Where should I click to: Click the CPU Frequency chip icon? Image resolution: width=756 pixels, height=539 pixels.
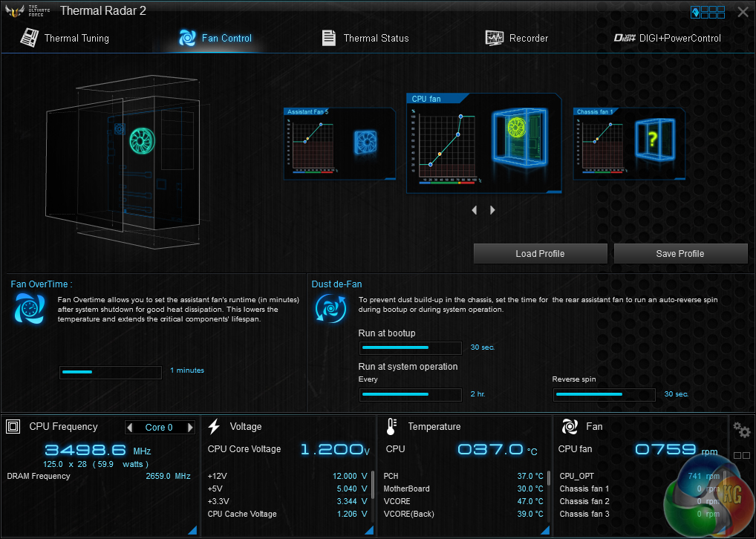pos(13,427)
